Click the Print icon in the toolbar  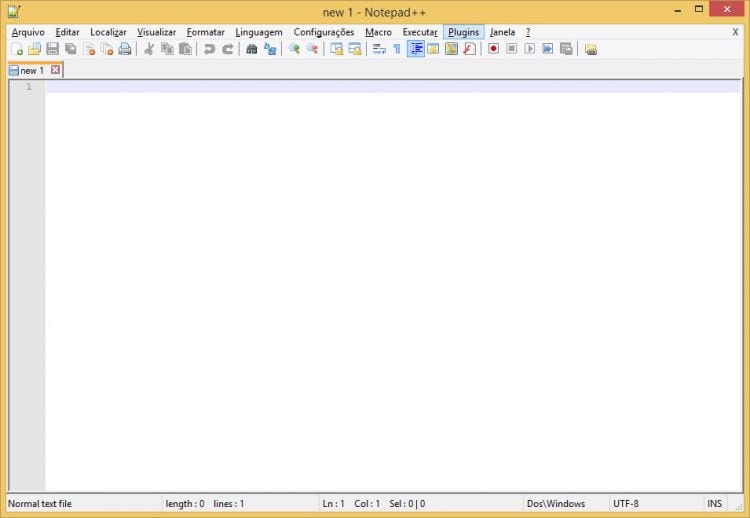click(125, 49)
